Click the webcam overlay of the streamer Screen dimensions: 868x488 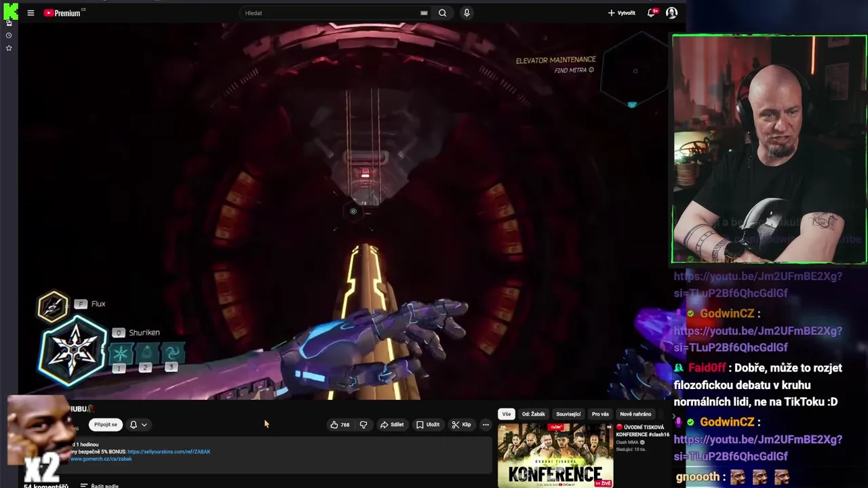pyautogui.click(x=769, y=149)
